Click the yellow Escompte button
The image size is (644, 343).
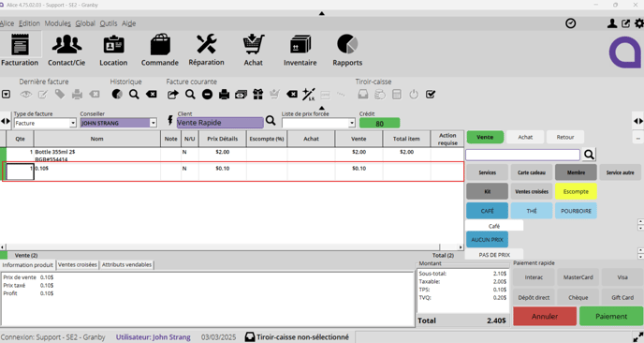[x=576, y=192]
